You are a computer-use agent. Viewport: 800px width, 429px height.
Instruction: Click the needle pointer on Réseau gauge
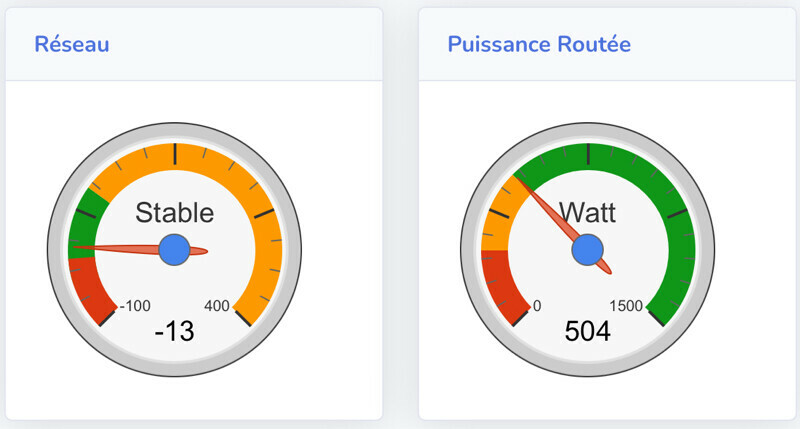120,247
